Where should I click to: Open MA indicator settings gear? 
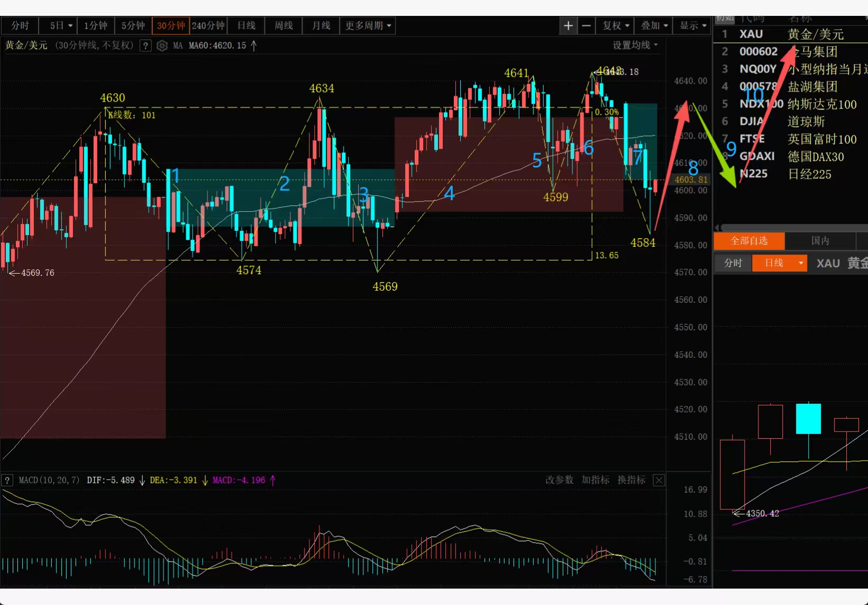tap(162, 46)
